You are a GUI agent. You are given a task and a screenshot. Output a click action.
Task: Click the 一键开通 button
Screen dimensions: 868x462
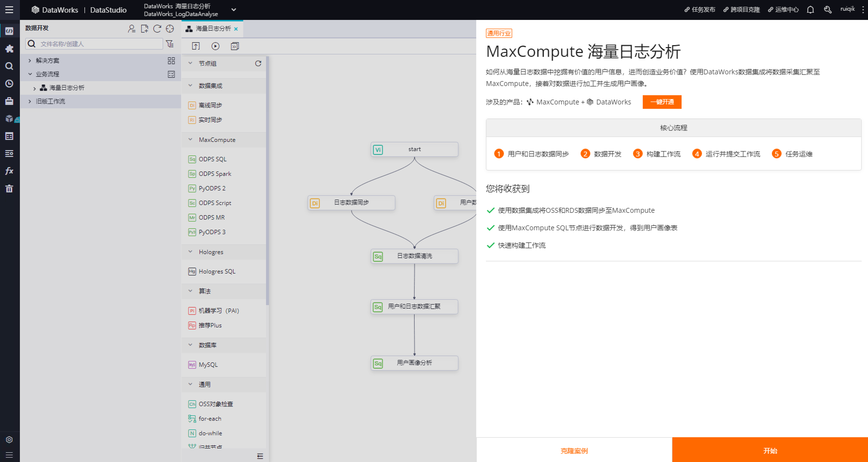662,102
